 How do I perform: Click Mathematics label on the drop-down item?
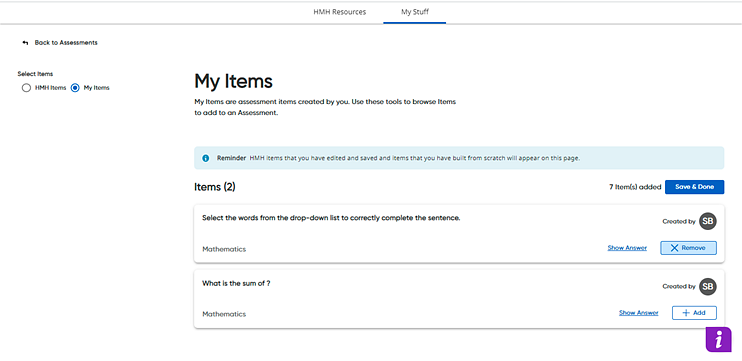pos(224,249)
